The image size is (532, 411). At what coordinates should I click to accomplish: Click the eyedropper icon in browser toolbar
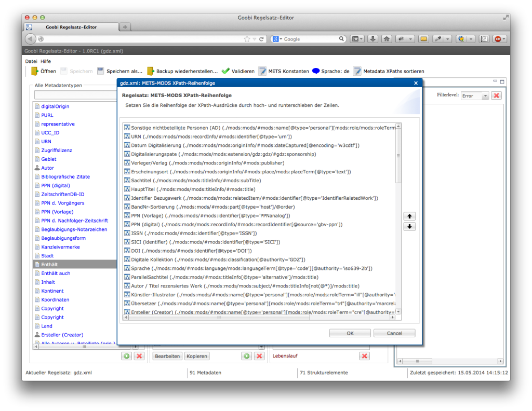[x=438, y=39]
